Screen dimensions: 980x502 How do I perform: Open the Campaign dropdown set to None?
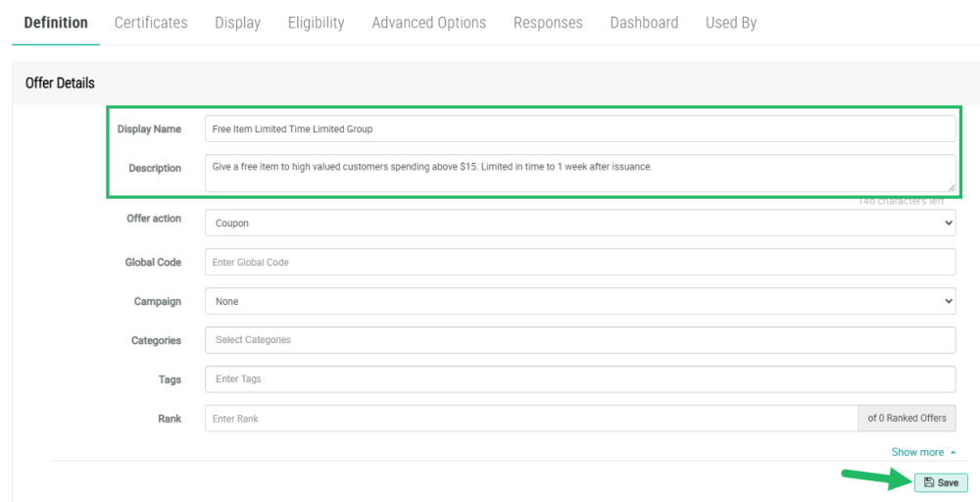coord(579,301)
